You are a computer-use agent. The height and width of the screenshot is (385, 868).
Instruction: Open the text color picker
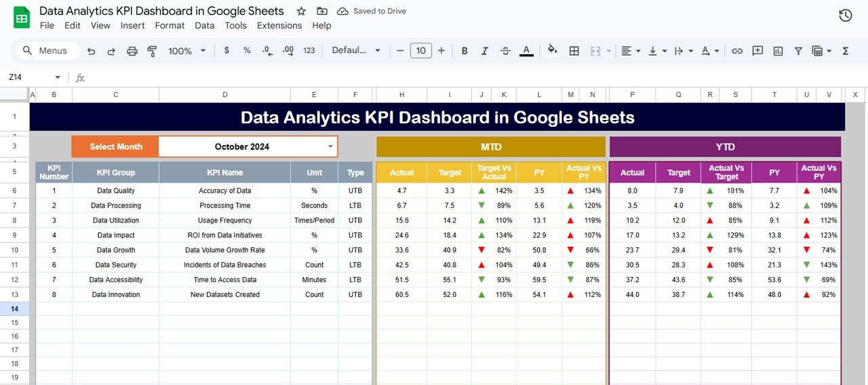(526, 51)
